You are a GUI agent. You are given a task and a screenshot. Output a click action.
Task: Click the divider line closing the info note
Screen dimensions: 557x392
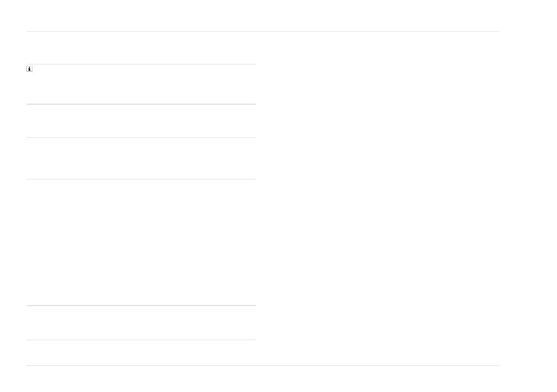coord(141,104)
